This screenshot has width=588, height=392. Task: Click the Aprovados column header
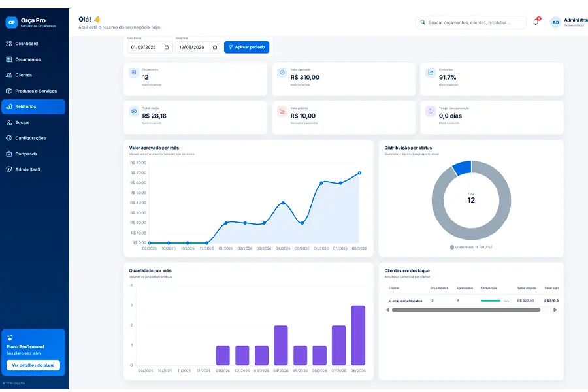tap(465, 288)
